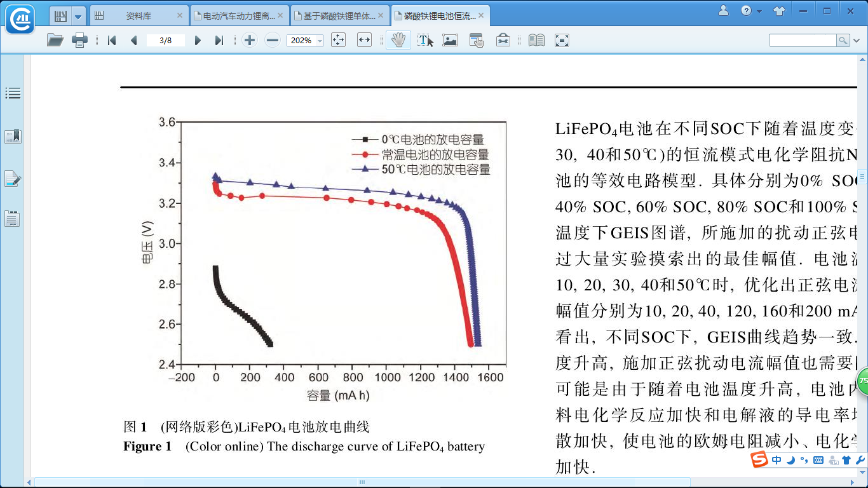
Task: Open the zoom percentage dropdown
Action: [319, 41]
